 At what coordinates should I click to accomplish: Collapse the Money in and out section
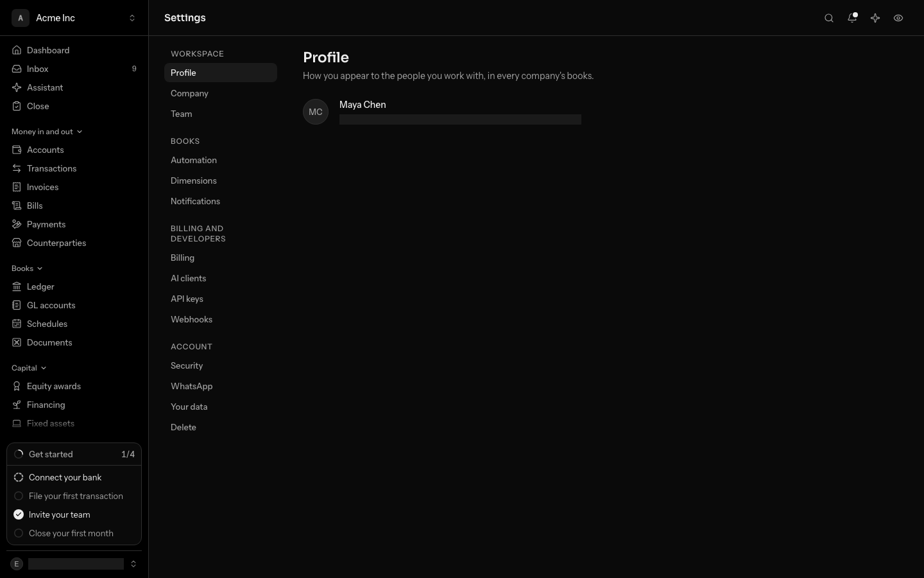coord(47,132)
